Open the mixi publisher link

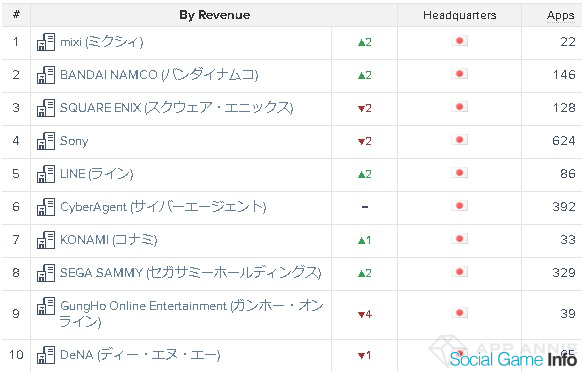[101, 42]
